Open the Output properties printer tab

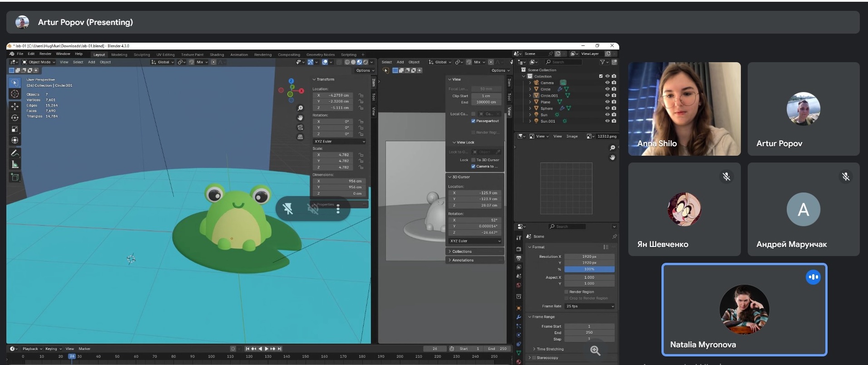(518, 258)
